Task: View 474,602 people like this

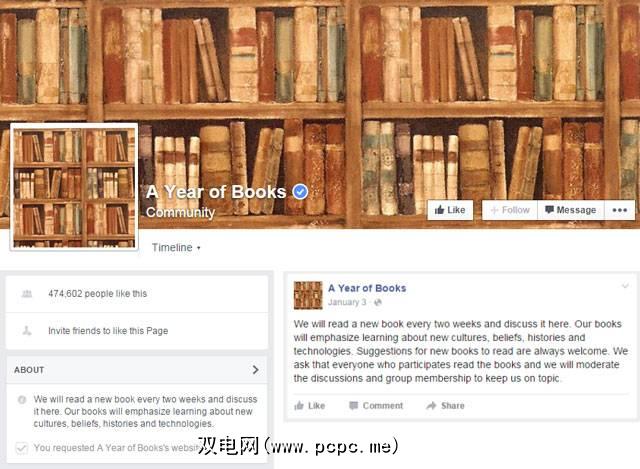Action: (x=98, y=293)
